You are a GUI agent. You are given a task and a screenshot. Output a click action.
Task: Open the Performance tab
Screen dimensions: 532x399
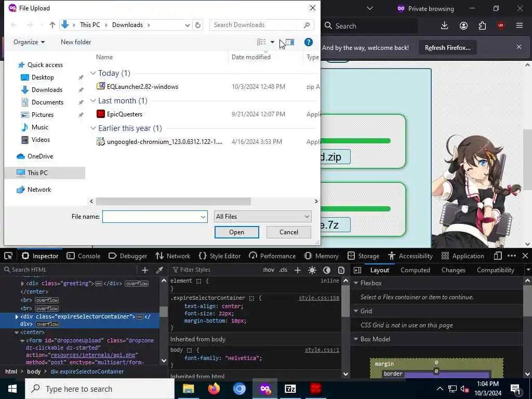(272, 256)
